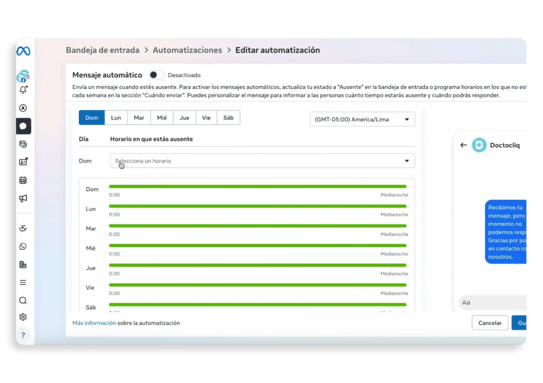Click Bandeja de entrada breadcrumb
543x383 pixels.
(103, 50)
